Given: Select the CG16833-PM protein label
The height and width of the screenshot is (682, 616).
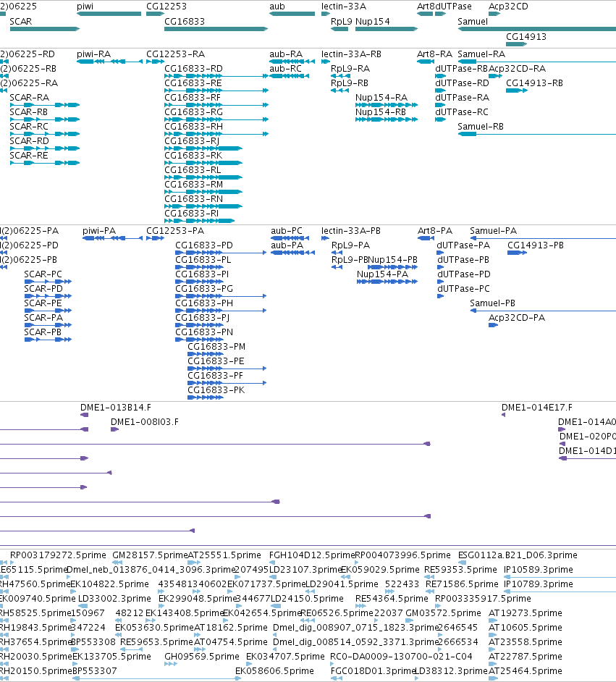Looking at the screenshot, I should (x=216, y=347).
